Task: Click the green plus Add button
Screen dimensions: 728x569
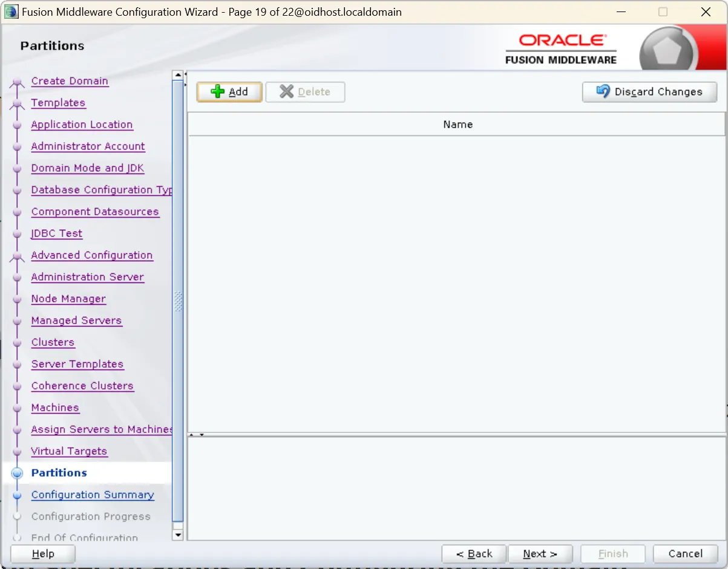Action: point(229,92)
